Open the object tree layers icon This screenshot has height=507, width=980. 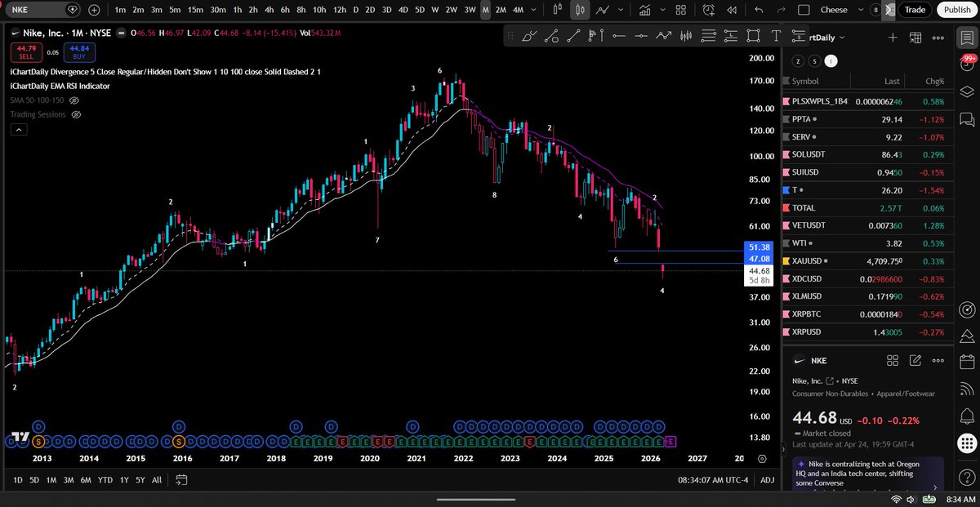point(967,91)
